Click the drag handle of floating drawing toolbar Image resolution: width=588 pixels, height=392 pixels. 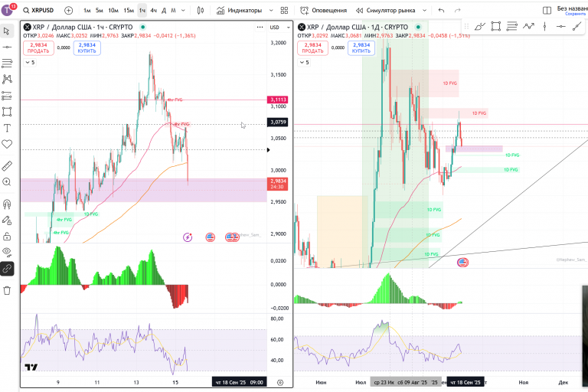click(x=466, y=26)
